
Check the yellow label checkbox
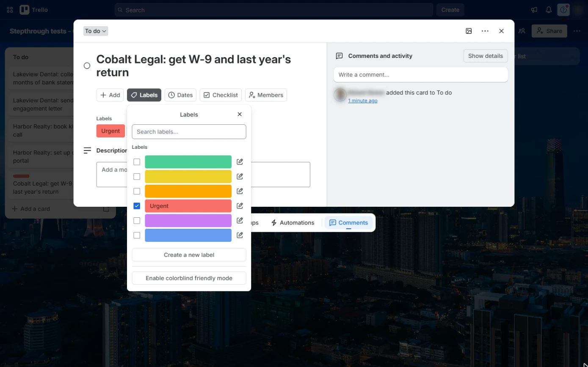[x=137, y=176]
